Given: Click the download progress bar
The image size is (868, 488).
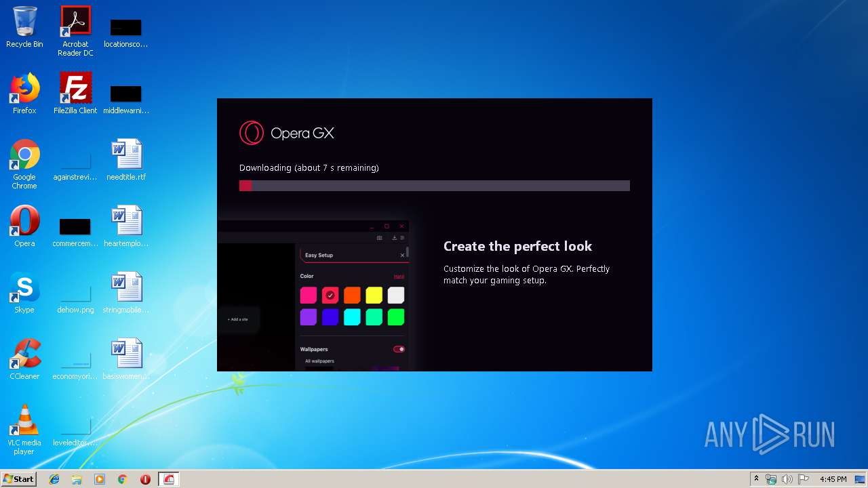Looking at the screenshot, I should tap(435, 186).
